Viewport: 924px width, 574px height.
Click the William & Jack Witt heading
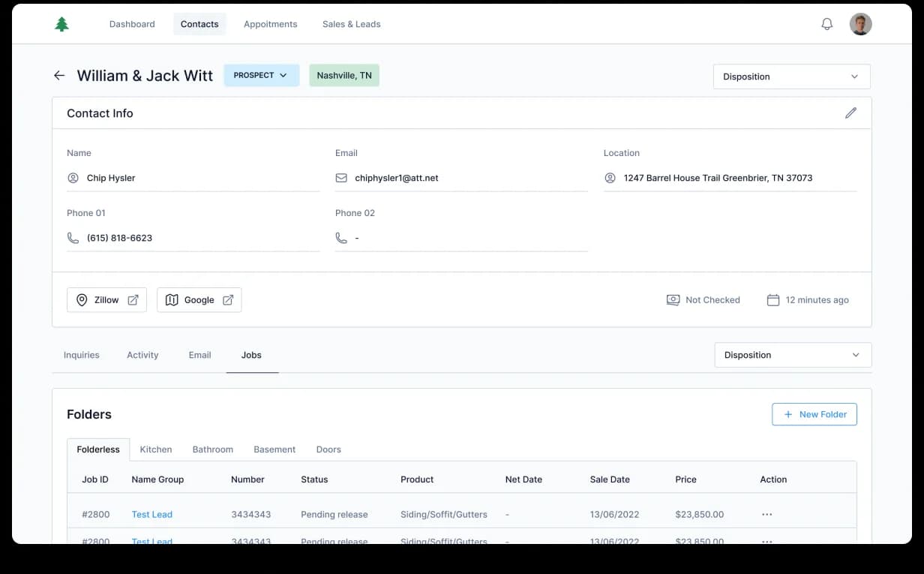(x=145, y=76)
